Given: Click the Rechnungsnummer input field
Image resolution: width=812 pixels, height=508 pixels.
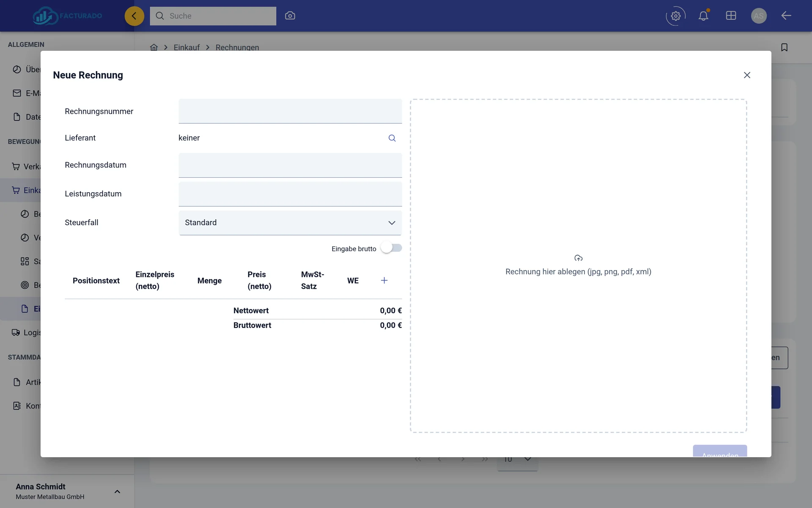Looking at the screenshot, I should click(290, 111).
